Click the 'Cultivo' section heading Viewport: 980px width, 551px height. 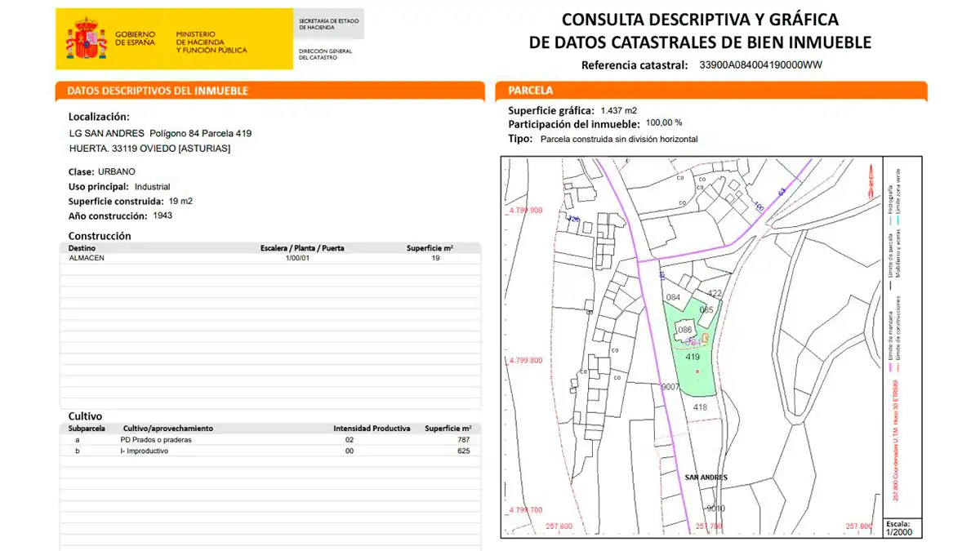point(85,416)
